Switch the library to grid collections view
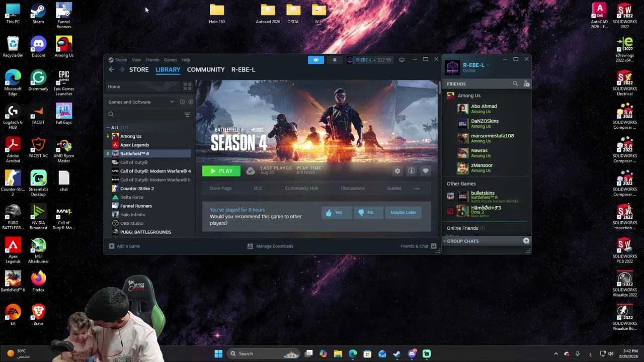Image resolution: width=644 pixels, height=362 pixels. coord(187,86)
